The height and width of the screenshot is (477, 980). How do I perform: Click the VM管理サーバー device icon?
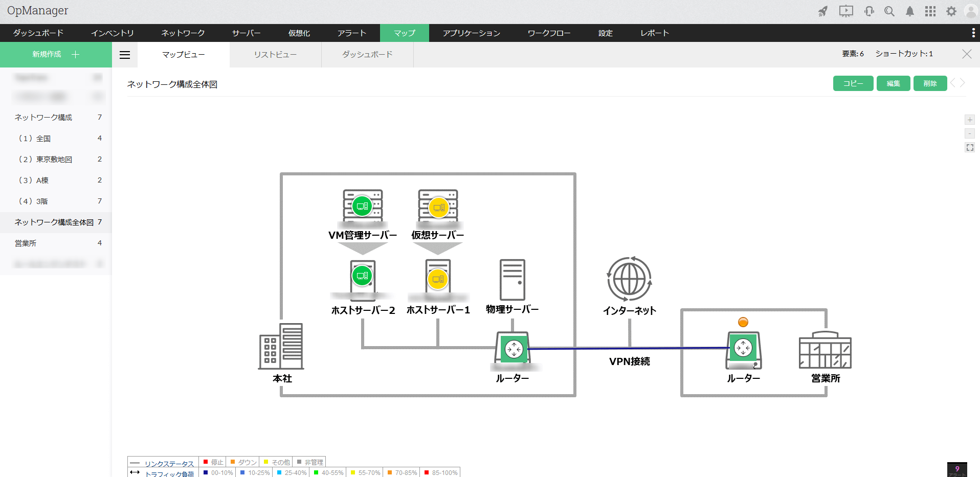tap(363, 206)
